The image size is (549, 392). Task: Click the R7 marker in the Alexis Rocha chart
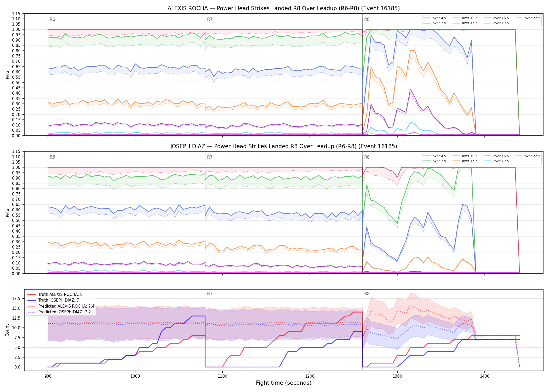(x=210, y=19)
